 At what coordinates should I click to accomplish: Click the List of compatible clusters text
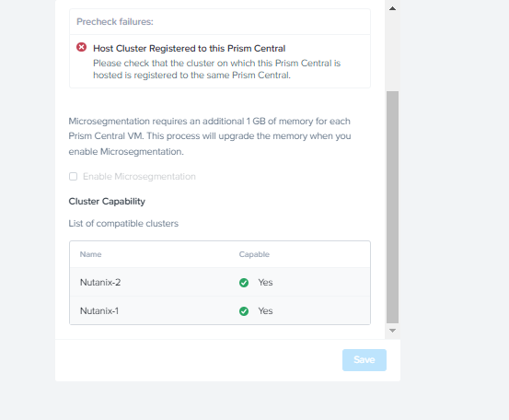tap(123, 224)
